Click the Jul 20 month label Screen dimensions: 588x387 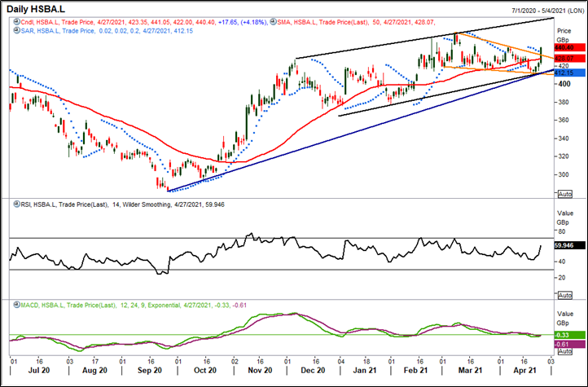pos(37,371)
